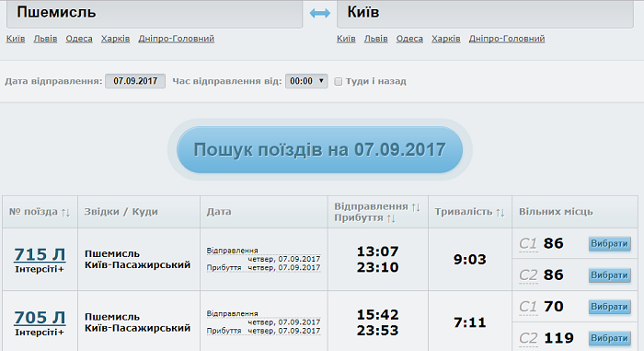Swap departure and destination stations arrow
This screenshot has width=644, height=351.
pos(320,14)
